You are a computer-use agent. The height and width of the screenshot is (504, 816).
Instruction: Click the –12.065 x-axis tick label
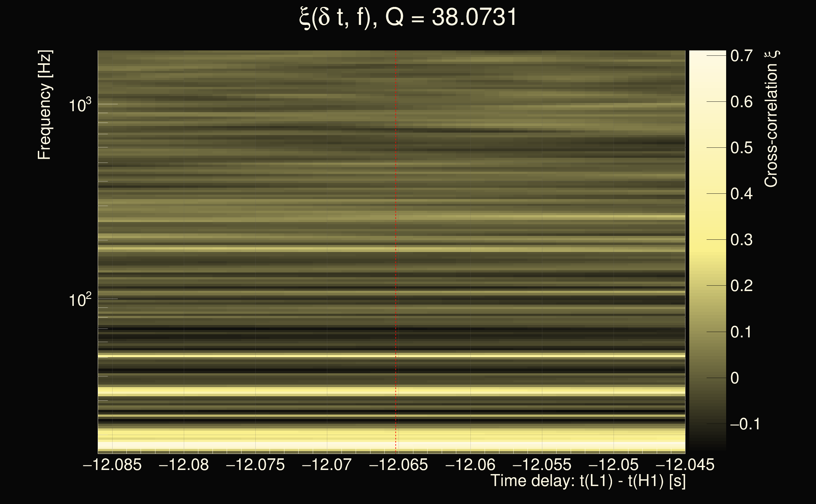(x=398, y=465)
